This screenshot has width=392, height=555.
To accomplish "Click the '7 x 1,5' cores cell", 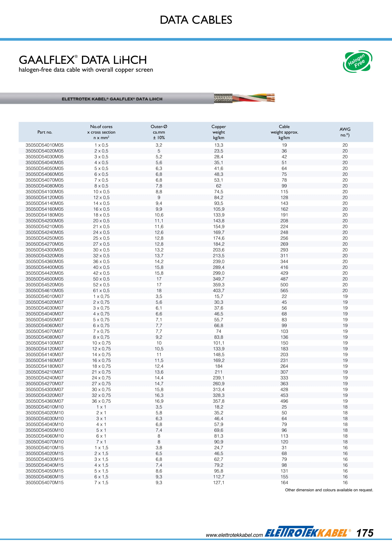I will (101, 482).
